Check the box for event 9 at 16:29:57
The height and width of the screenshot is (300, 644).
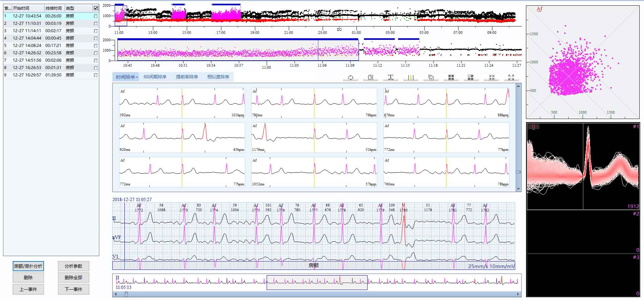click(96, 75)
